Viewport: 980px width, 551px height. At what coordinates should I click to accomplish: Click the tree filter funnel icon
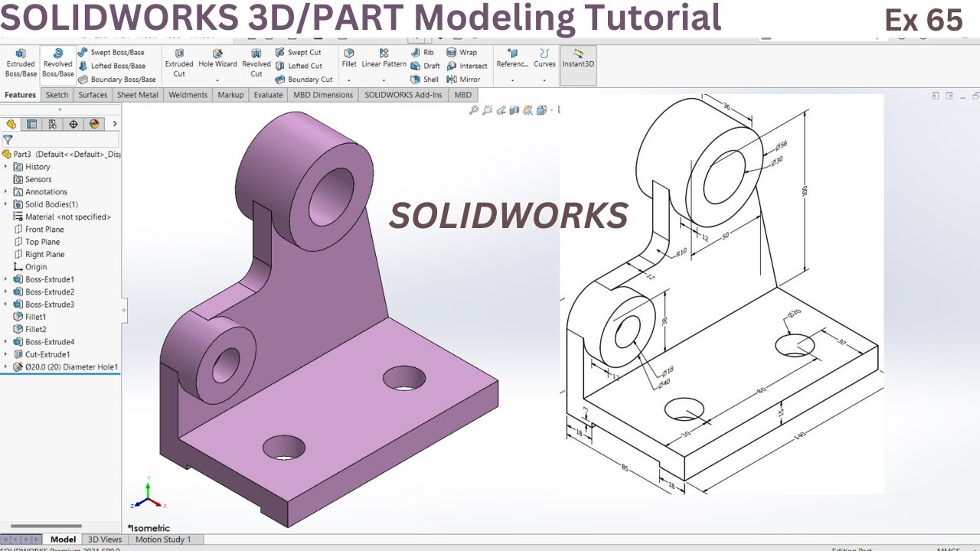coord(8,140)
